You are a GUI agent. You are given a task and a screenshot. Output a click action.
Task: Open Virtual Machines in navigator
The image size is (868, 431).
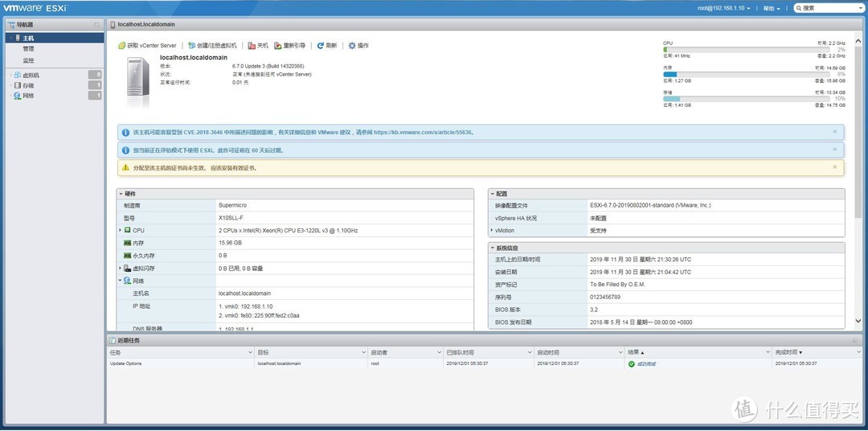(x=31, y=76)
